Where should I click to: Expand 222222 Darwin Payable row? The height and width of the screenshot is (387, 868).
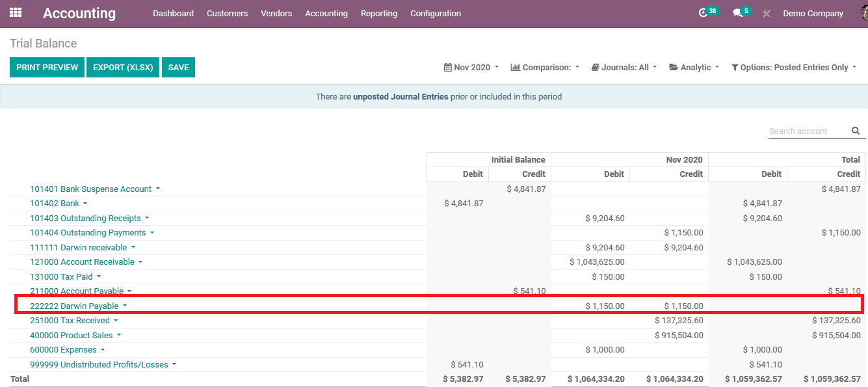pos(79,306)
